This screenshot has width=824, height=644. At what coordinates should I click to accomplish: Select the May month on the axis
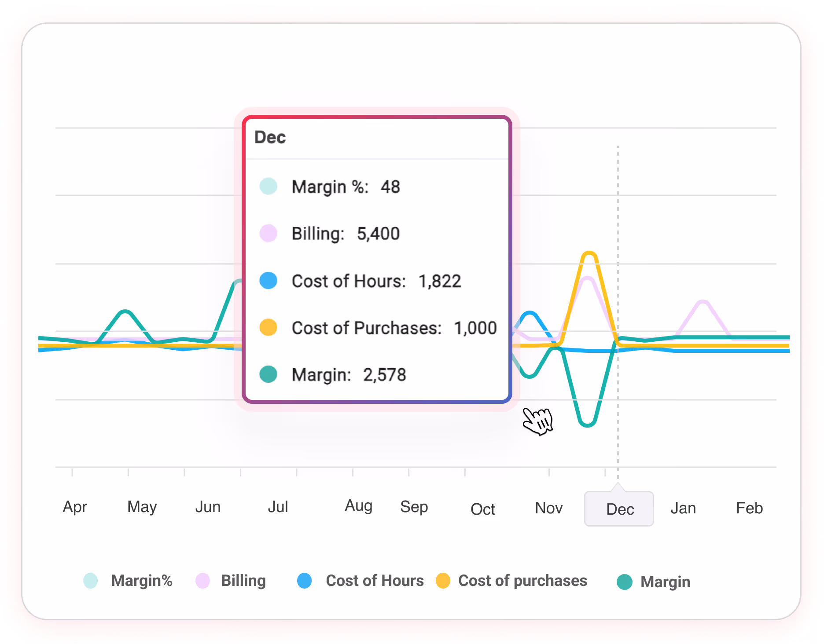click(142, 507)
